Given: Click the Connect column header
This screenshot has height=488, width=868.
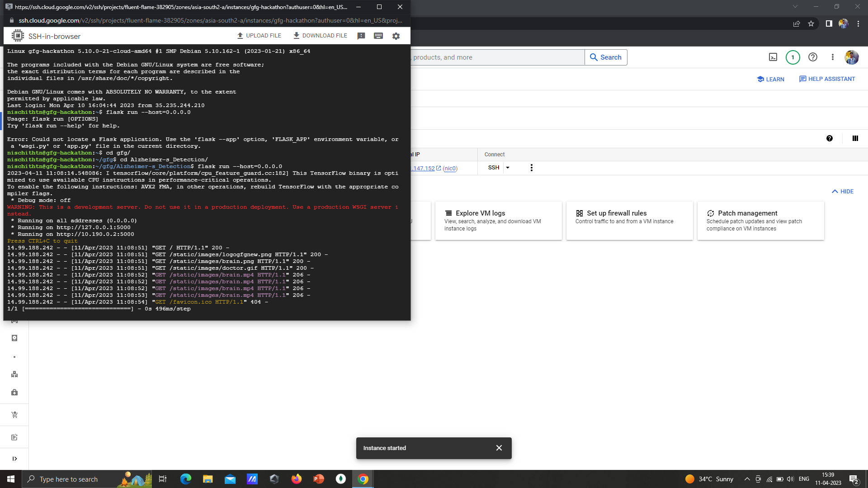Looking at the screenshot, I should coord(495,155).
